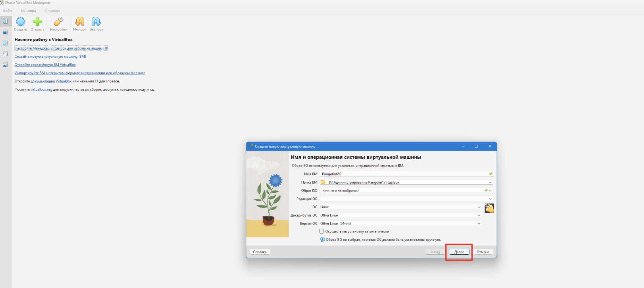Enable Осуществить установку автоматически checkbox
Viewport: 644px width, 288px height.
click(322, 231)
